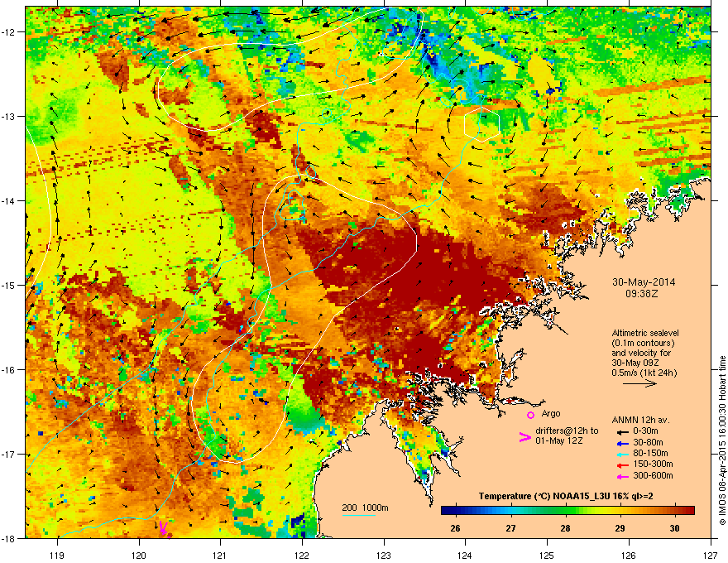Click the 'ANMN 12h av.' heading

pos(640,420)
